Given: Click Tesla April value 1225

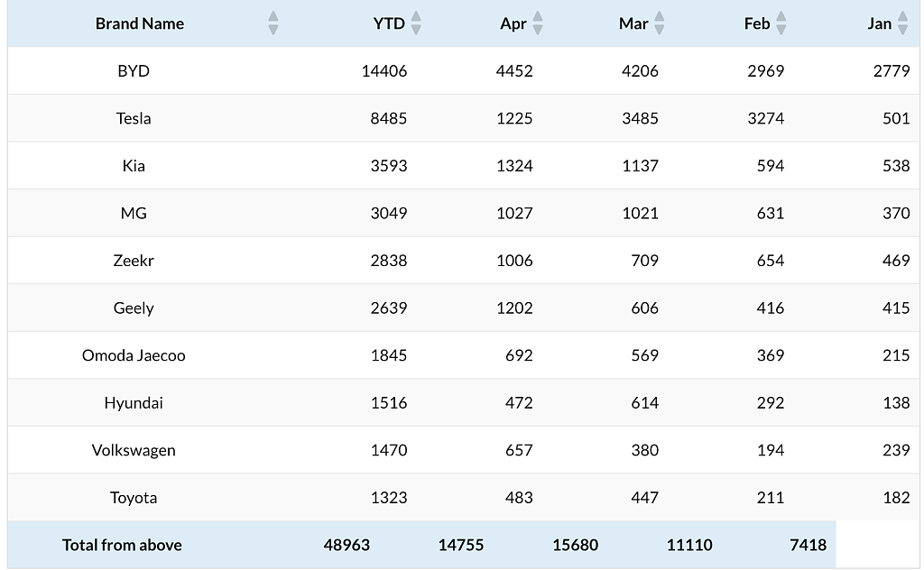Looking at the screenshot, I should [514, 118].
